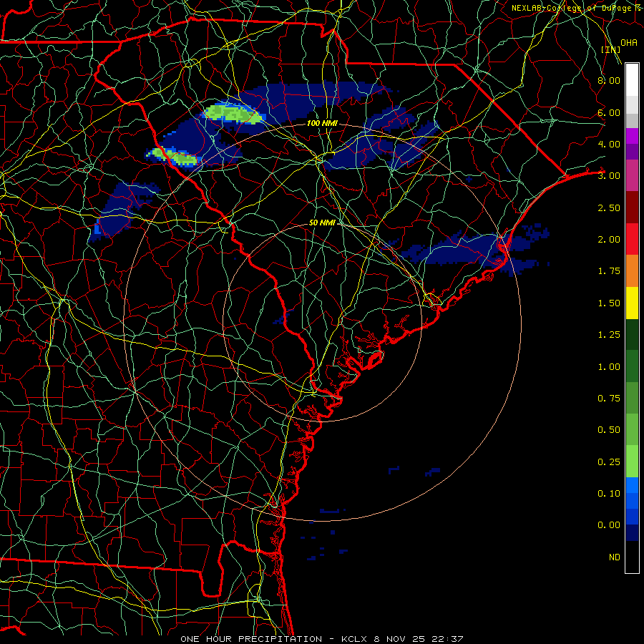Click the orange swatch near 1.75
The height and width of the screenshot is (644, 644).
(632, 271)
